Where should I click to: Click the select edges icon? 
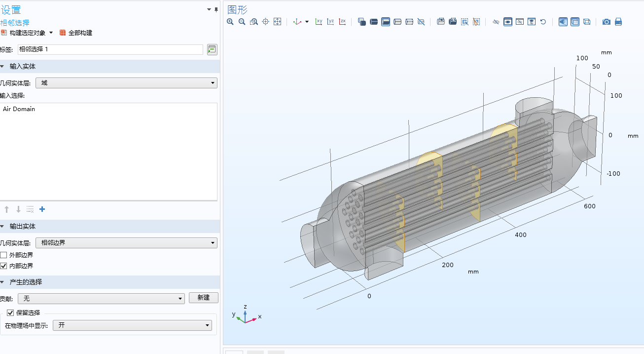tap(397, 22)
